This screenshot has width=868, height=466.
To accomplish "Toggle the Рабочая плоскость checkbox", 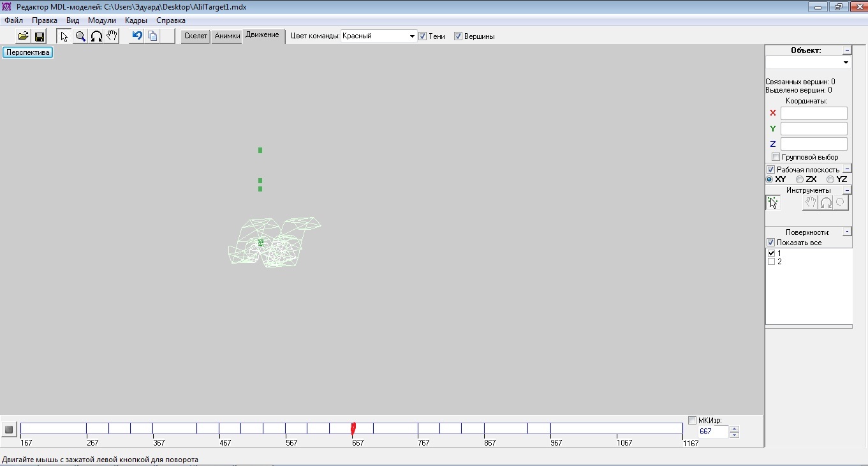I will coord(770,170).
